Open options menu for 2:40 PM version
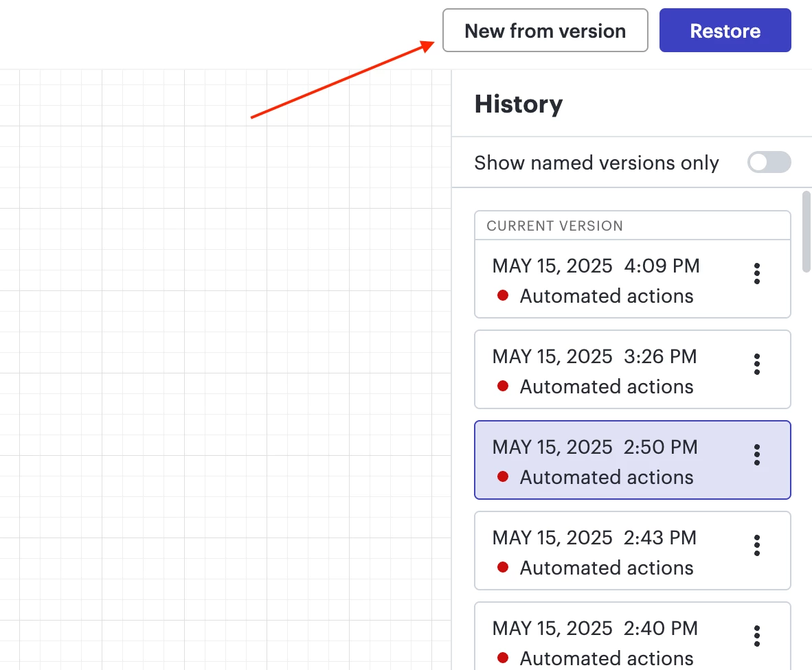 (x=757, y=636)
